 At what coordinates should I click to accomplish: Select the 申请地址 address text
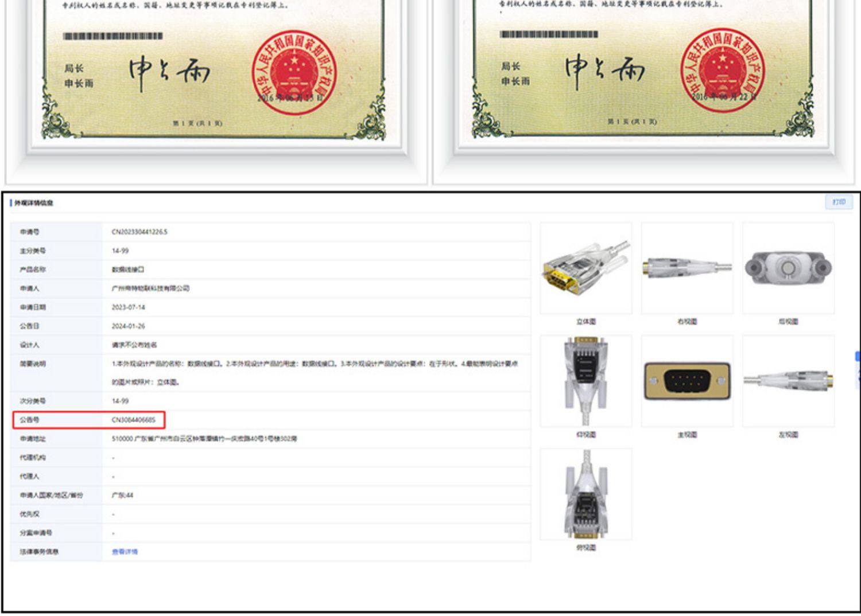coord(204,439)
